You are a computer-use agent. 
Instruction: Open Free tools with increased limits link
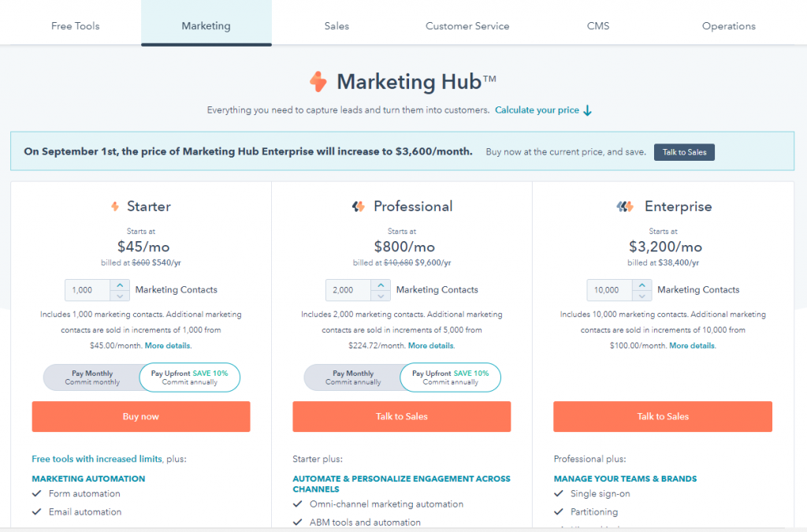coord(97,459)
